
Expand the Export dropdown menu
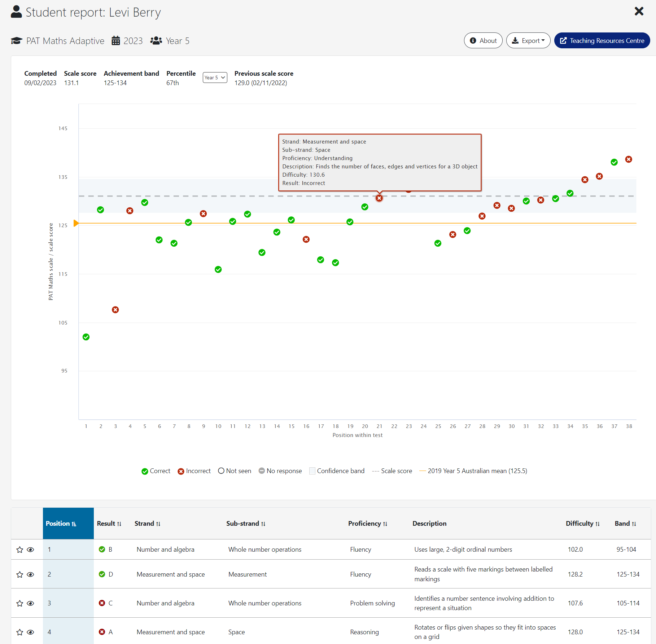528,41
